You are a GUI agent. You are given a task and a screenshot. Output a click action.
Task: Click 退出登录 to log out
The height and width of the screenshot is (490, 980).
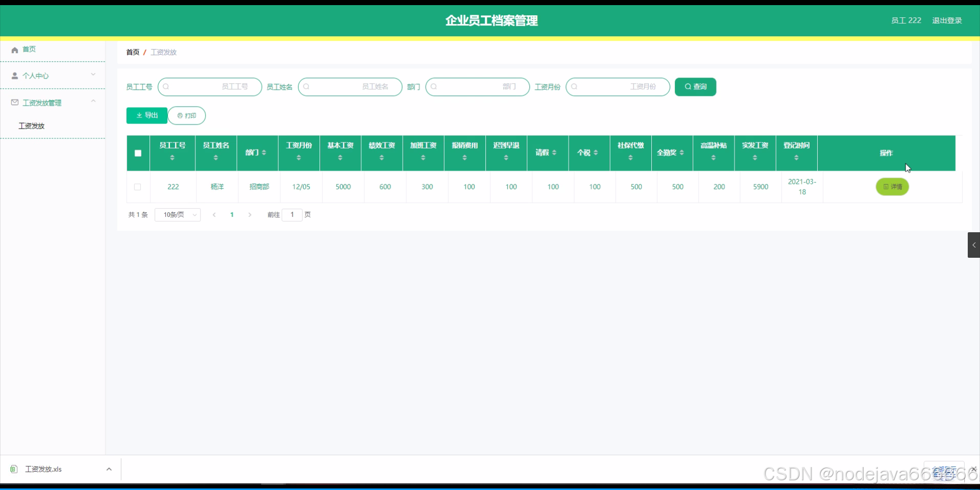(x=947, y=20)
